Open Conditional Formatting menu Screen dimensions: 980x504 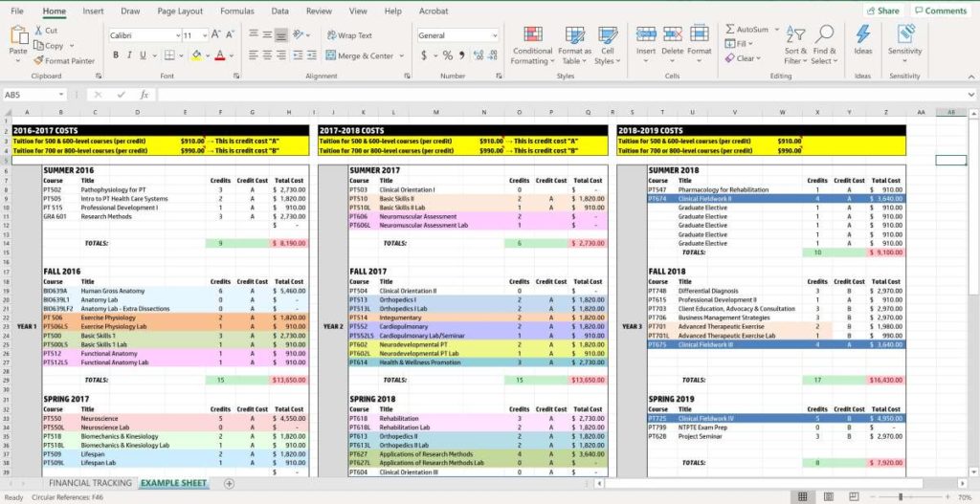pyautogui.click(x=532, y=45)
